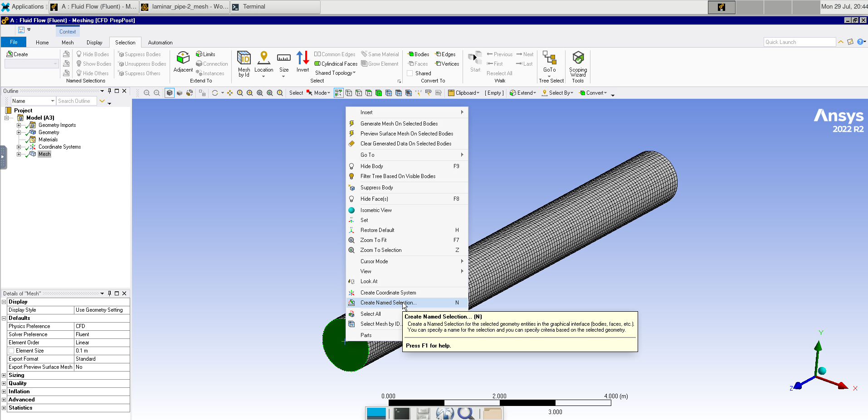Open the Location selection tool
Image resolution: width=868 pixels, height=420 pixels.
point(263,64)
